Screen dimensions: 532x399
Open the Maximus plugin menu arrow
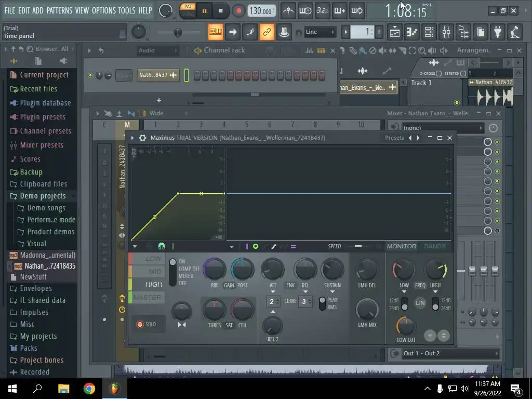(x=132, y=138)
